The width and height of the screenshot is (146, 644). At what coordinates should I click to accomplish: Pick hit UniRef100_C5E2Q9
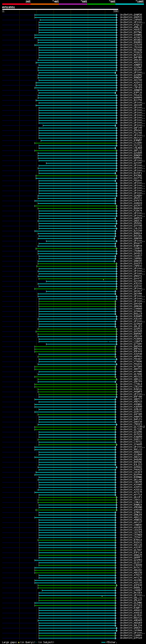click(131, 387)
